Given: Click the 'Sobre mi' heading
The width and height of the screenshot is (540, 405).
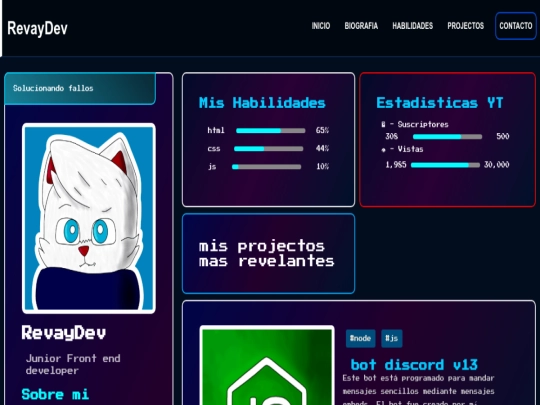Looking at the screenshot, I should click(x=55, y=394).
